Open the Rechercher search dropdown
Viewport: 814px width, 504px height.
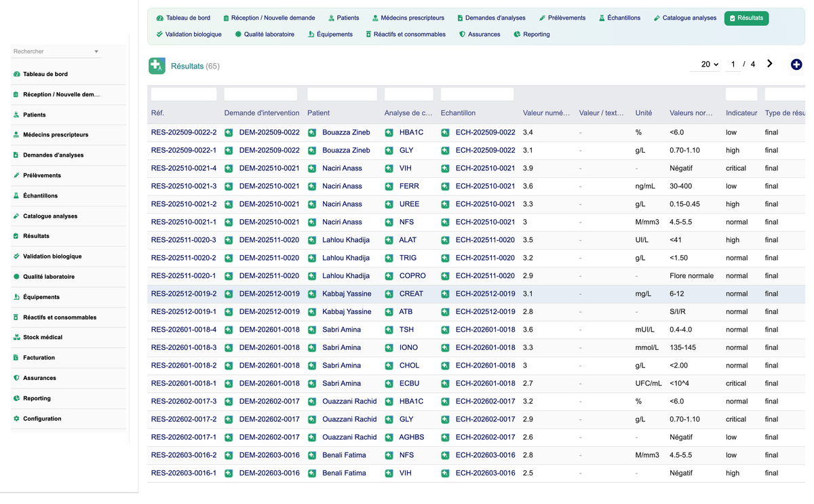tap(56, 52)
